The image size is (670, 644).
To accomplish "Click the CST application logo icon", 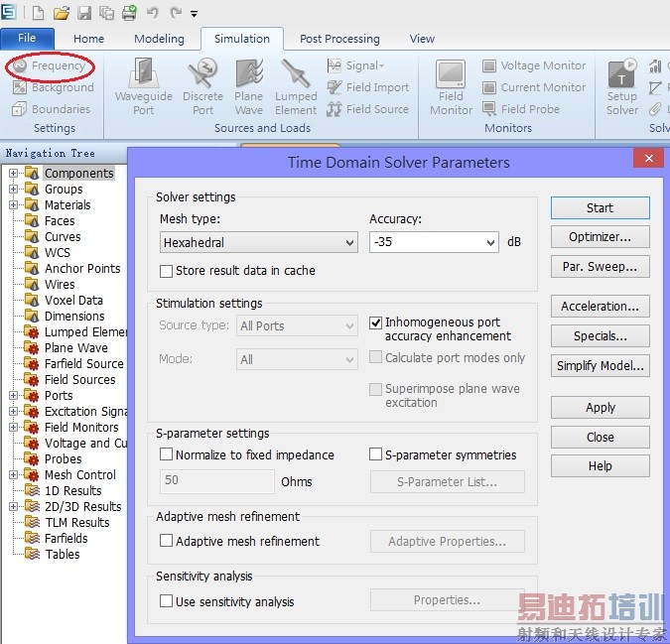I will [x=9, y=12].
